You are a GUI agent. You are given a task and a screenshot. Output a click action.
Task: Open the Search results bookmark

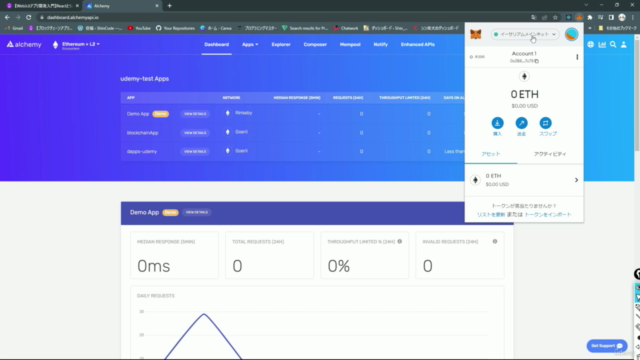305,28
